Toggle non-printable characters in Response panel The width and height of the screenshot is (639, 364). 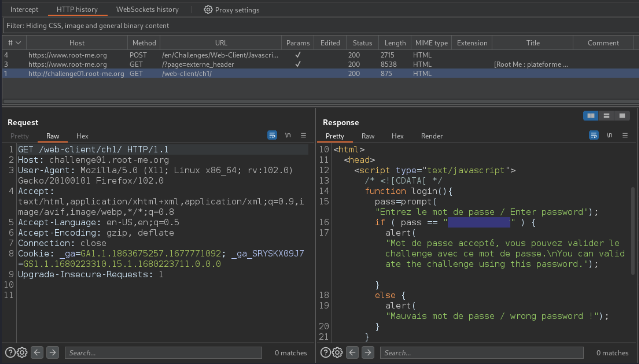point(610,135)
